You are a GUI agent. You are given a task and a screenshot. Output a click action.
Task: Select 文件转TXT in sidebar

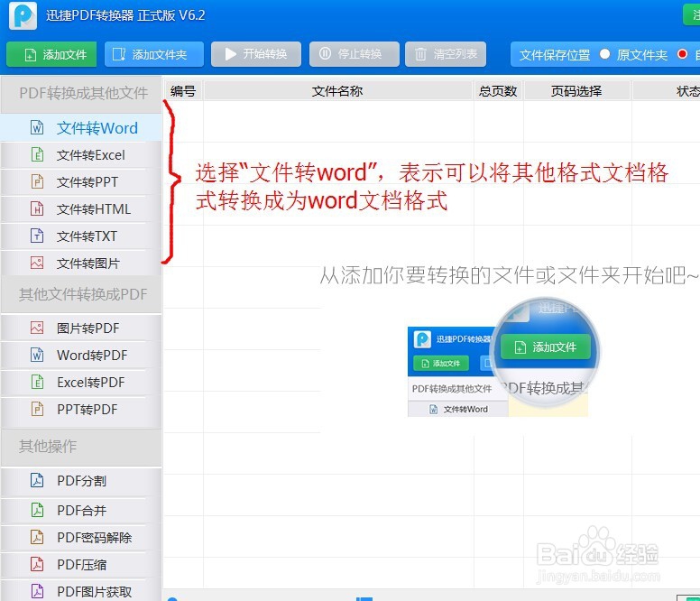tap(81, 236)
